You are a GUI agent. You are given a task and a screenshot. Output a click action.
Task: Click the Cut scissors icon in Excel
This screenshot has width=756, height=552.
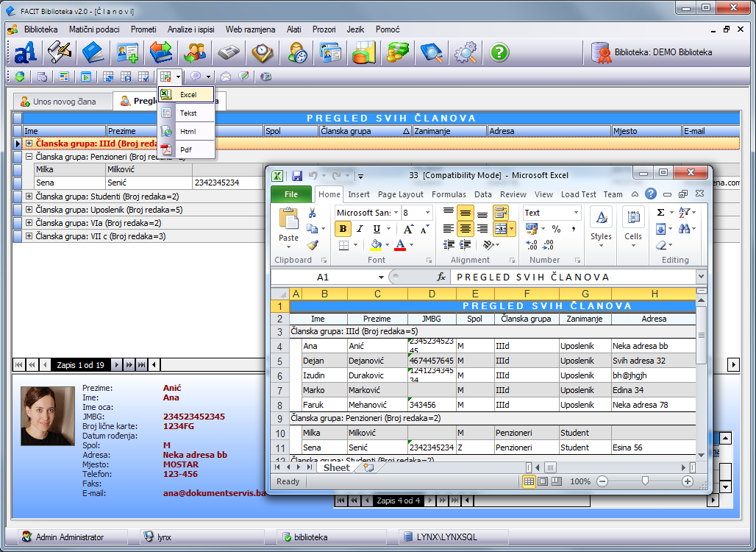[312, 213]
